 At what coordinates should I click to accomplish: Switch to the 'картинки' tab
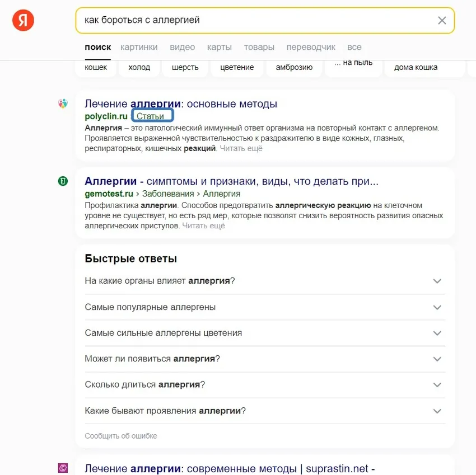pos(139,47)
